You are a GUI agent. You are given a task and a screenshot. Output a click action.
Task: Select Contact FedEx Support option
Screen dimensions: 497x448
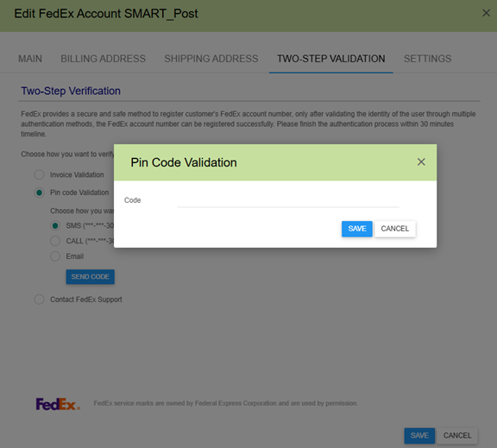[40, 300]
